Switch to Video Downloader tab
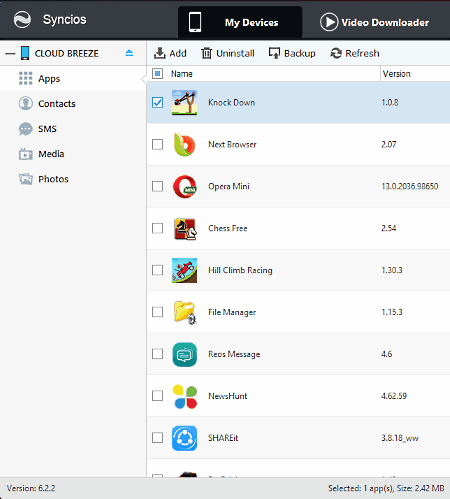Image resolution: width=450 pixels, height=499 pixels. click(374, 22)
